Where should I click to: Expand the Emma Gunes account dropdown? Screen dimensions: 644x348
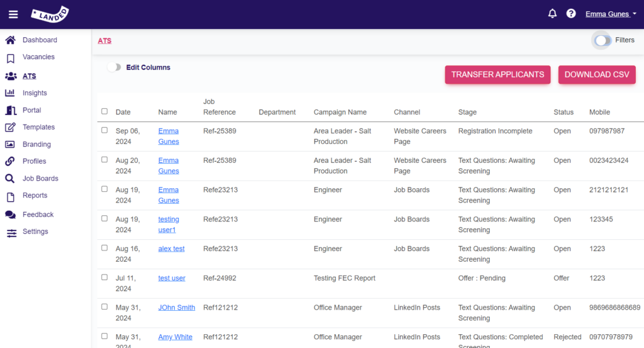point(611,14)
